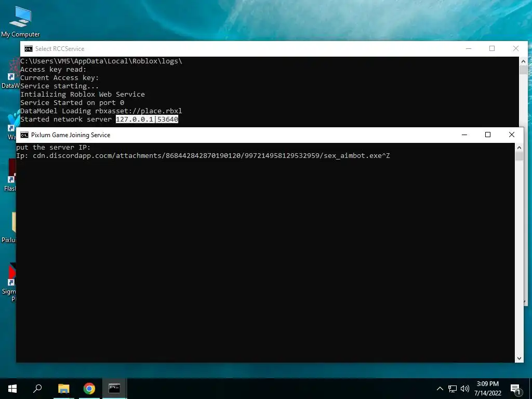
Task: Show hidden system tray icons
Action: (440, 389)
